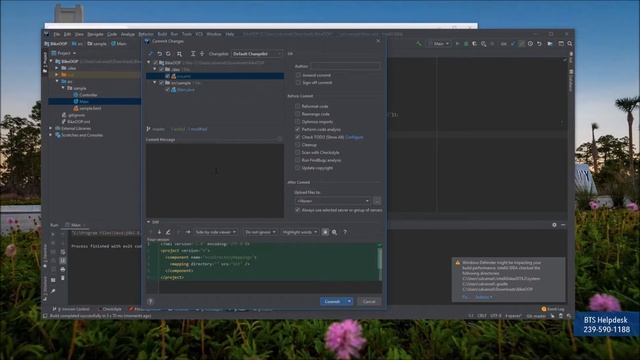Image resolution: width=640 pixels, height=360 pixels.
Task: Open Highlight words dropdown
Action: pos(299,232)
